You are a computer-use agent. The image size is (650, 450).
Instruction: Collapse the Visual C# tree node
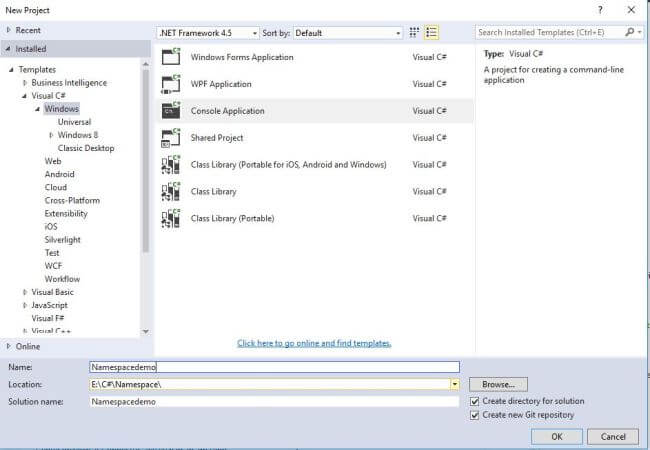tap(24, 96)
